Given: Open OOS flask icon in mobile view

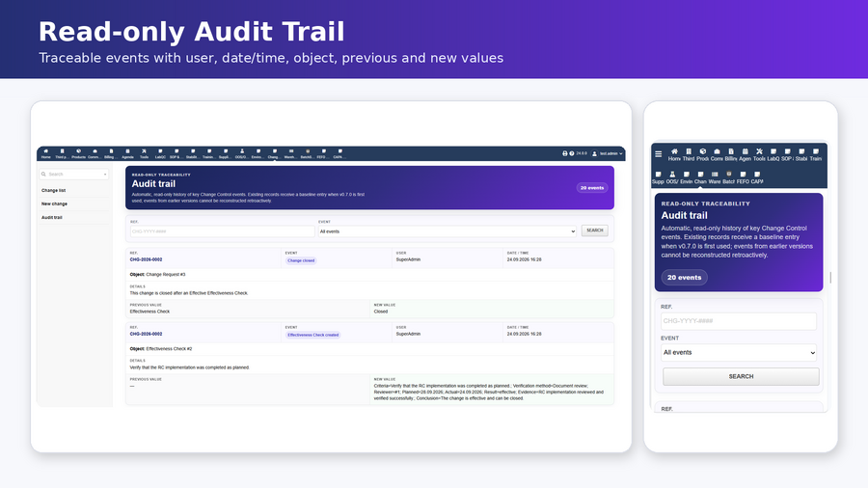Looking at the screenshot, I should pos(672,177).
